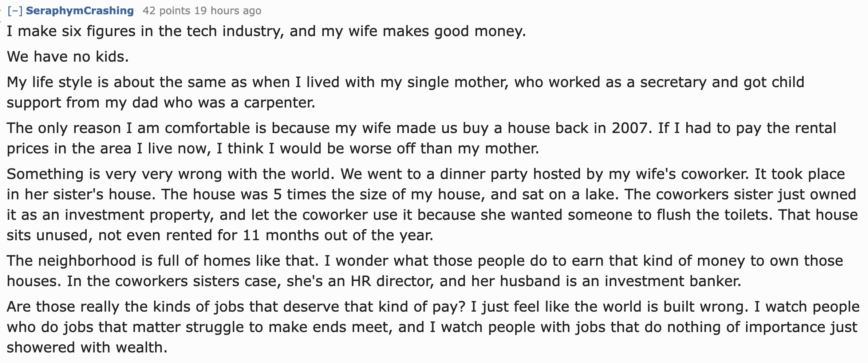
Task: Open the SeraphymCrashing user profile
Action: [80, 11]
